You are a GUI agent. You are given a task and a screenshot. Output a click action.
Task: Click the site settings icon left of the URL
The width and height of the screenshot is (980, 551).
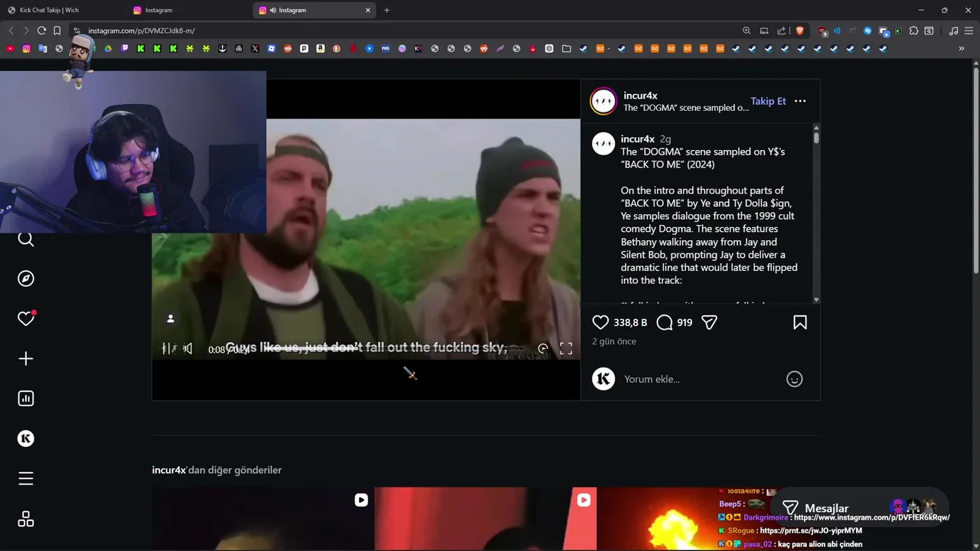[x=77, y=31]
